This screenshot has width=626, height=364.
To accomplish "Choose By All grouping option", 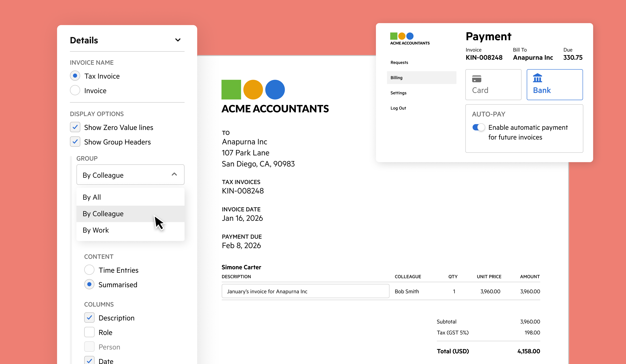I will point(92,197).
